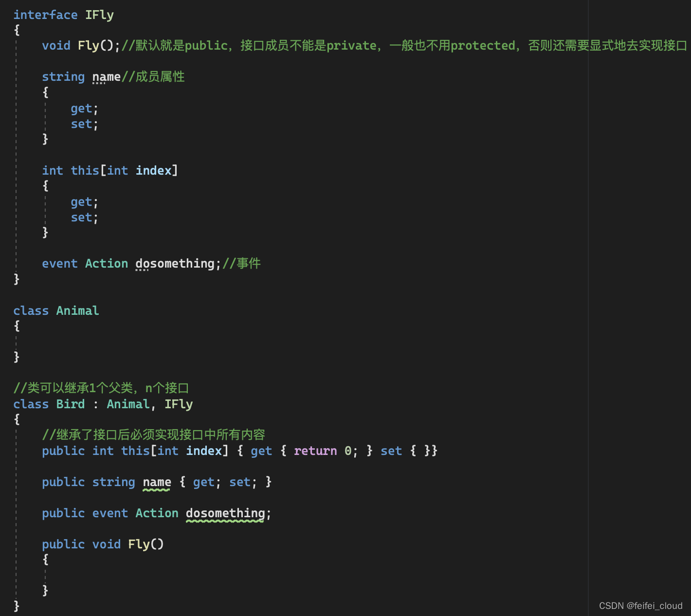Click 'public event Action dosomething;' line

tap(157, 513)
